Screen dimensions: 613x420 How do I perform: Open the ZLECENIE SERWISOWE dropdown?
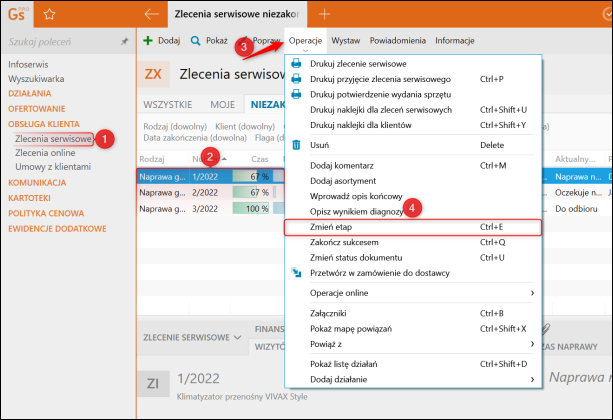click(x=192, y=337)
